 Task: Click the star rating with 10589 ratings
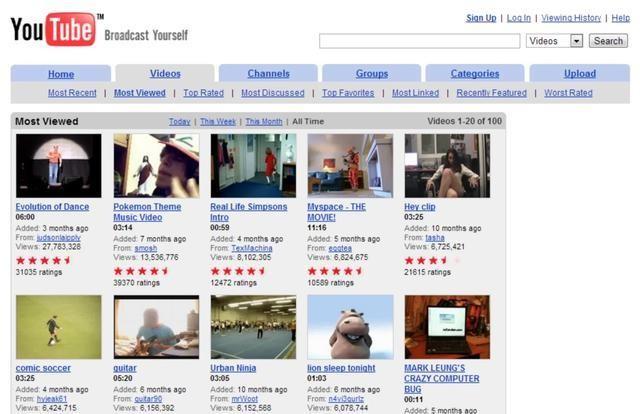coord(335,271)
